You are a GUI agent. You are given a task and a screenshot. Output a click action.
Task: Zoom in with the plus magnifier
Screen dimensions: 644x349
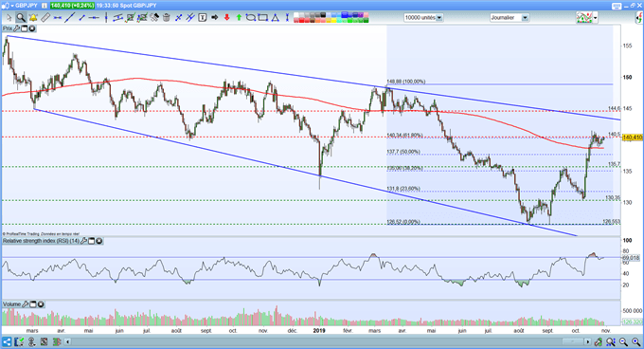tap(636, 341)
